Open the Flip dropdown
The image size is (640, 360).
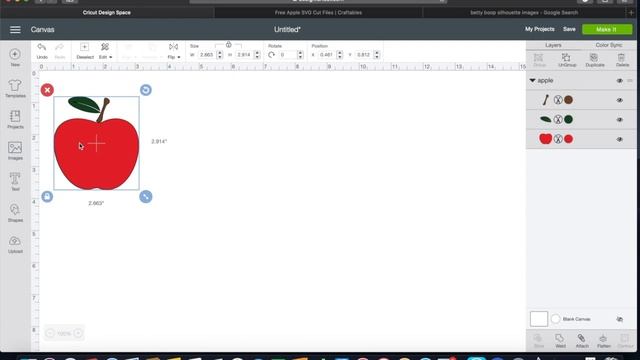click(x=173, y=51)
